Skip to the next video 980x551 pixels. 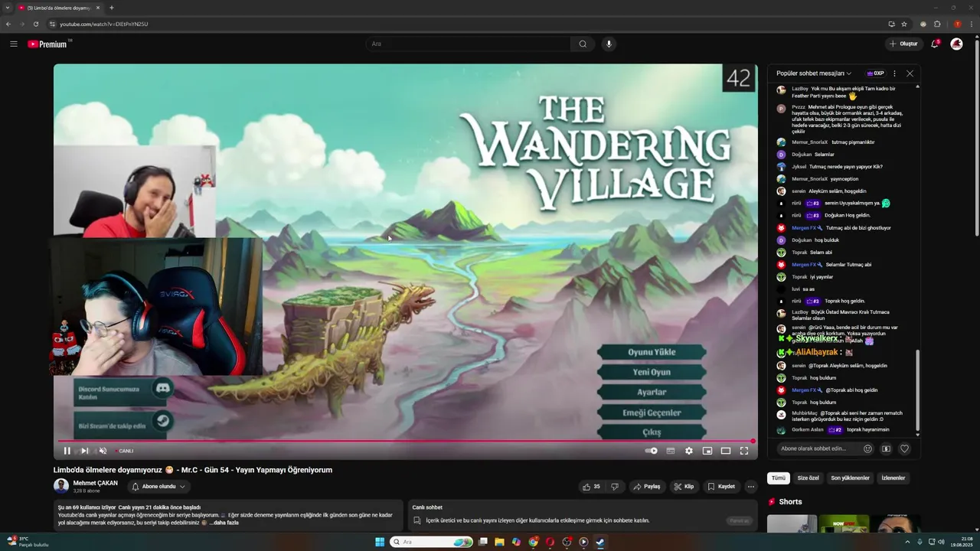[84, 451]
